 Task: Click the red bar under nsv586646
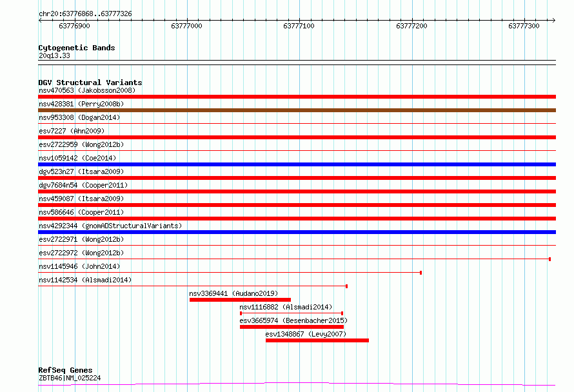tap(297, 219)
